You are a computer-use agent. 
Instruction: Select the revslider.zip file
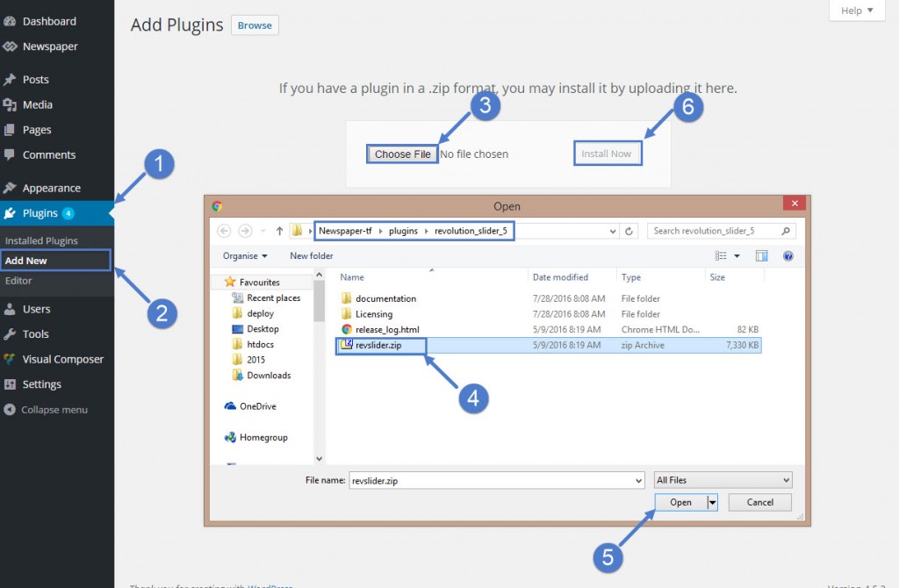(x=378, y=346)
